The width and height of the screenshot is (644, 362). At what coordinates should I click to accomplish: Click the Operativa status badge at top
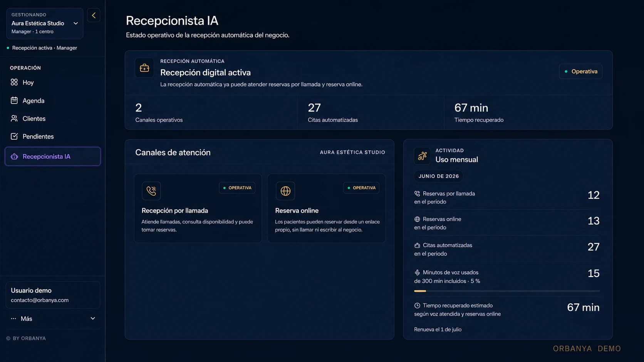coord(580,72)
